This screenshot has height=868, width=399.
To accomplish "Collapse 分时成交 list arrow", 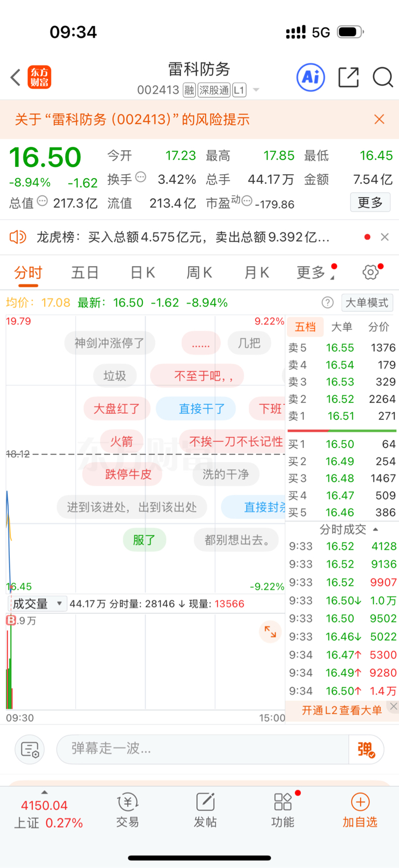I will 376,530.
